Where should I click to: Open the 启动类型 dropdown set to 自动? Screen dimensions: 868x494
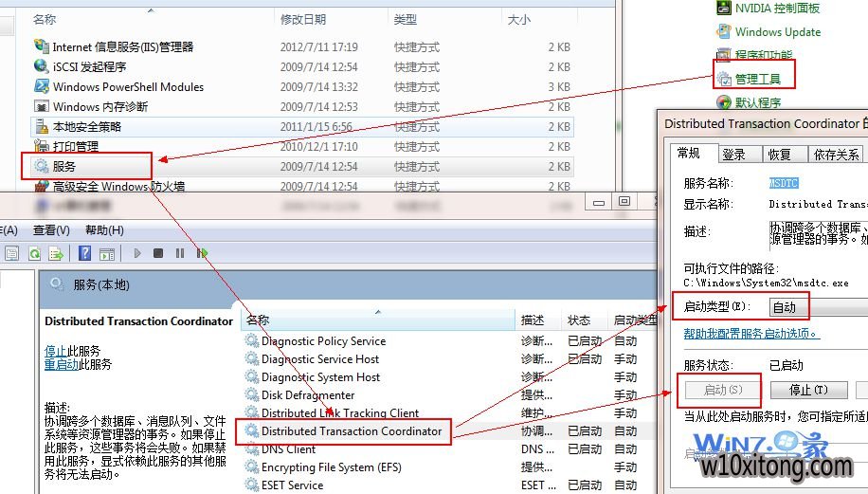(818, 307)
